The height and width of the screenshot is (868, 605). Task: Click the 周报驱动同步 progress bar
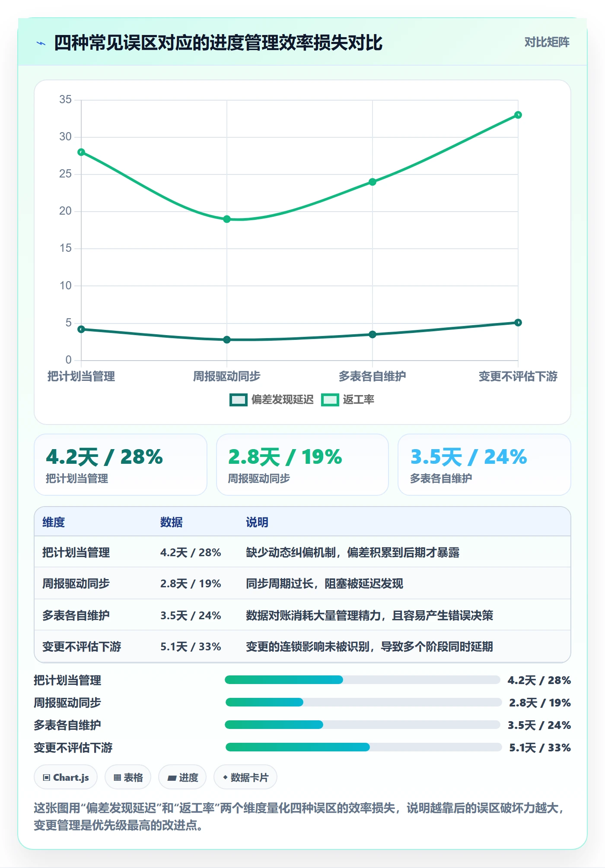(x=363, y=702)
